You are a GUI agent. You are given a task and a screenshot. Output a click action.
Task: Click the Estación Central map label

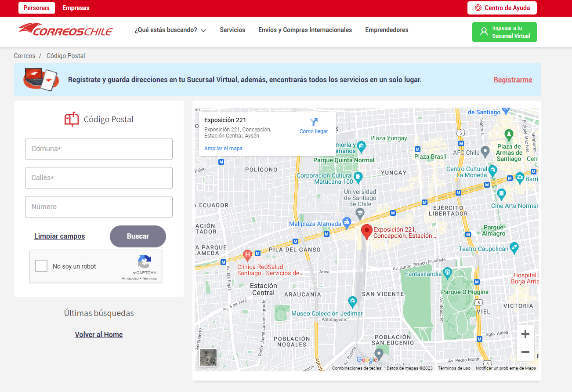[264, 289]
